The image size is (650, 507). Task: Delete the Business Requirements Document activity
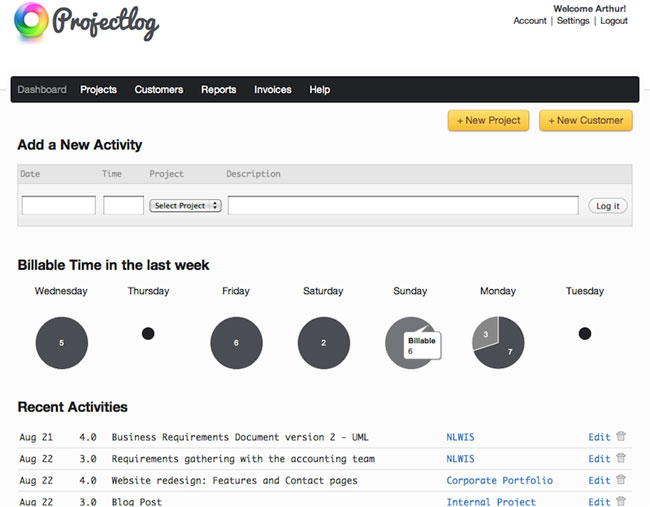click(621, 436)
